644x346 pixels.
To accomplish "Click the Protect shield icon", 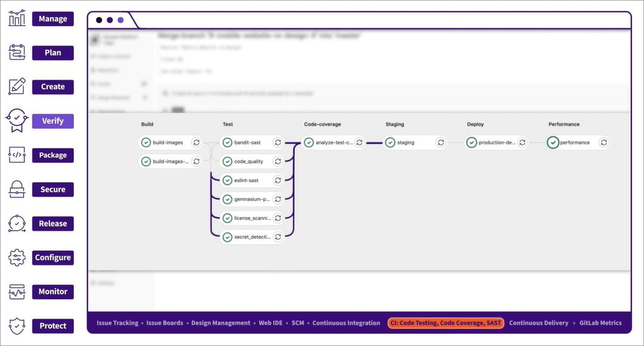I will click(17, 326).
